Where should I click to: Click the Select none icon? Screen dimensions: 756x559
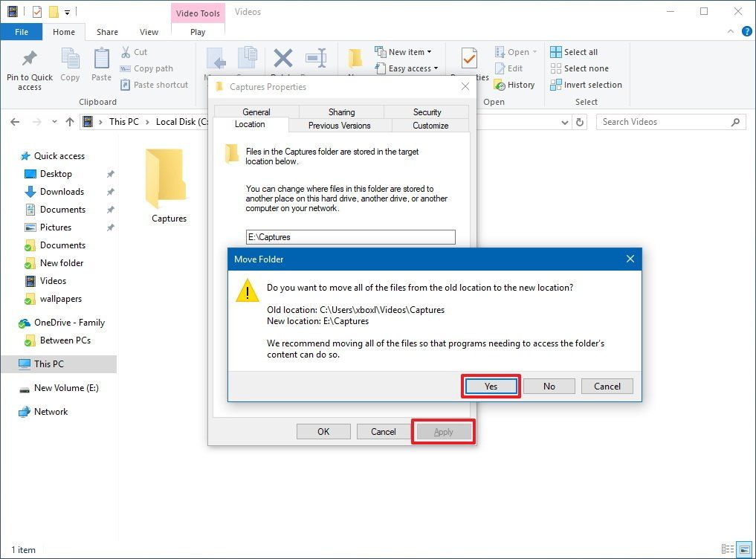click(580, 68)
